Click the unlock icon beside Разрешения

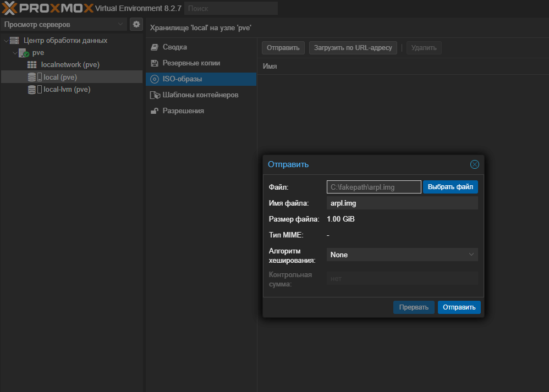155,111
